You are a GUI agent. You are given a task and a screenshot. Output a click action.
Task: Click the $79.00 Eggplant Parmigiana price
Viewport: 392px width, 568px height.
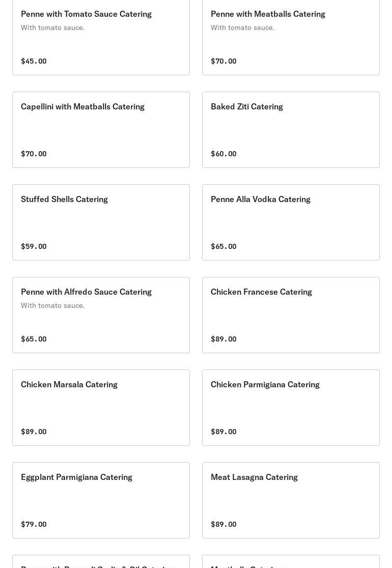pos(34,524)
